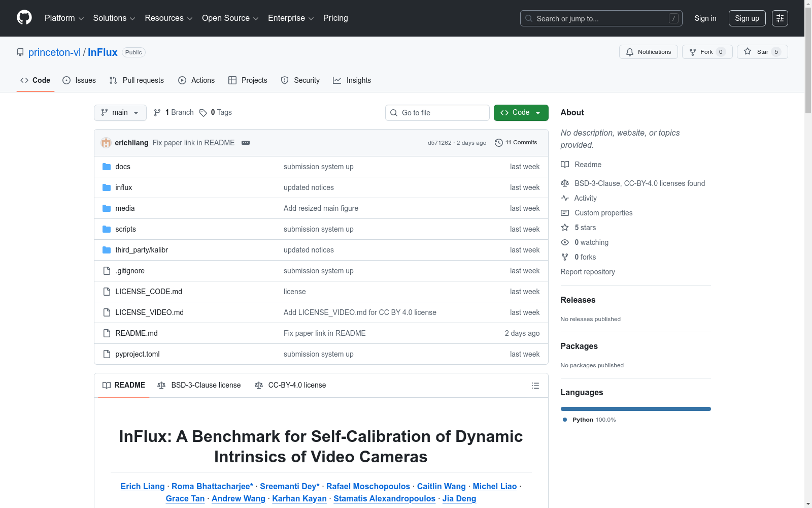Click the influx folder icon

click(x=107, y=187)
